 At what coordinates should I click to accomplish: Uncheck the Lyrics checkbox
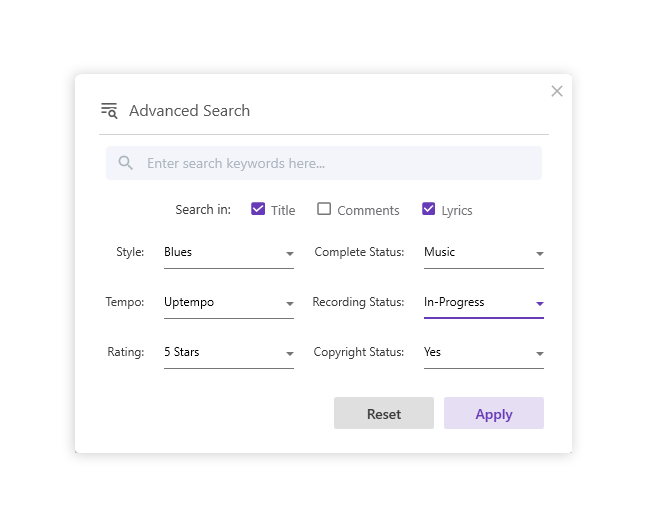pyautogui.click(x=428, y=209)
